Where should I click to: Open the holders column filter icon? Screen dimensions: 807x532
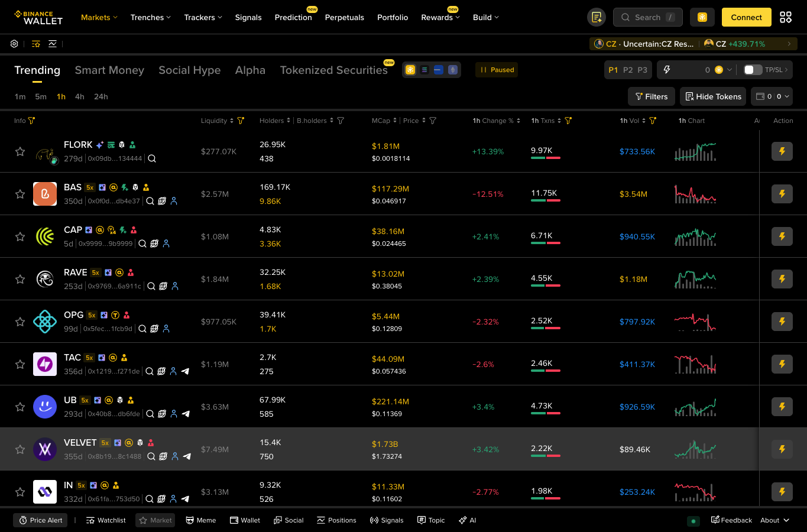point(341,121)
